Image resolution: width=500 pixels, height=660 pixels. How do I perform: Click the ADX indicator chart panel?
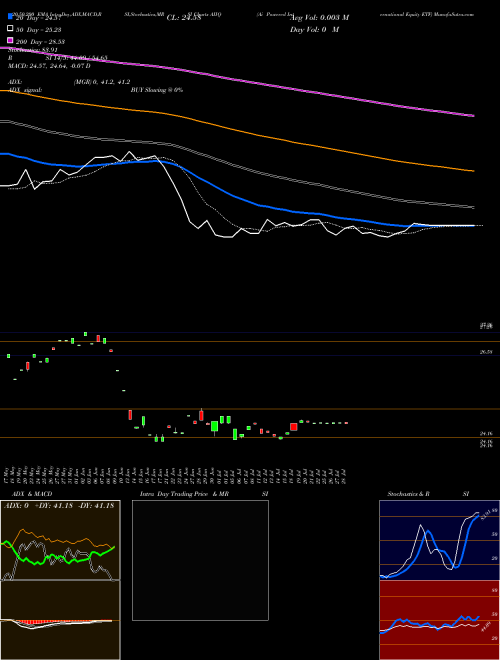[60, 540]
